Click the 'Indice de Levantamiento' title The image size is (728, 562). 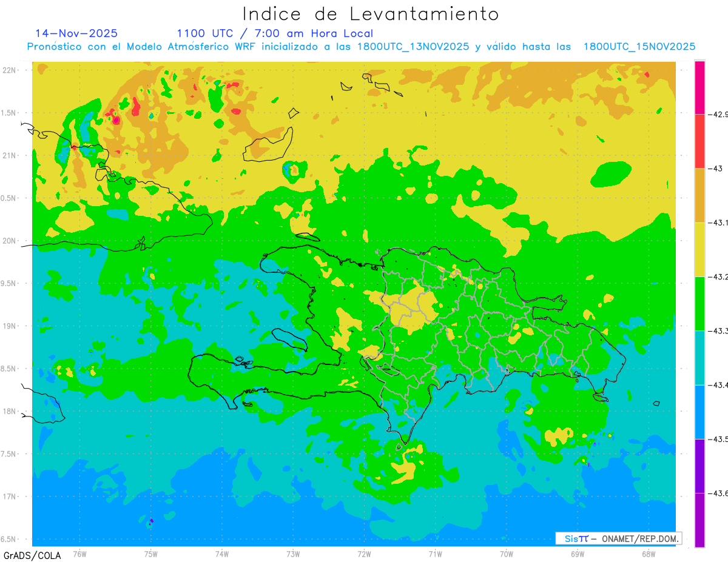point(371,14)
